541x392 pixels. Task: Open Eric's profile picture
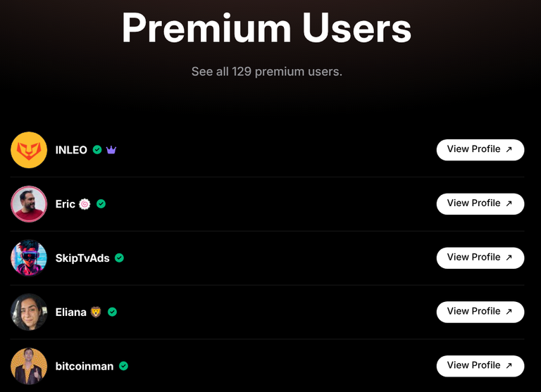point(29,204)
